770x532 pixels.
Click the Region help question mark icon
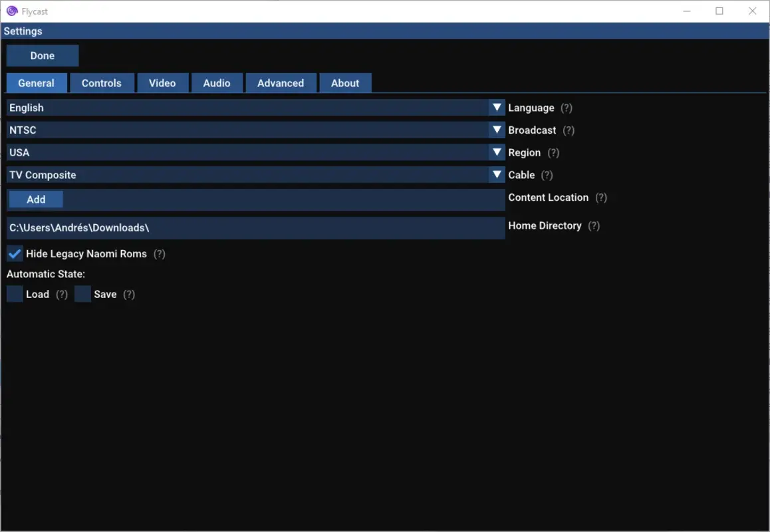coord(554,152)
